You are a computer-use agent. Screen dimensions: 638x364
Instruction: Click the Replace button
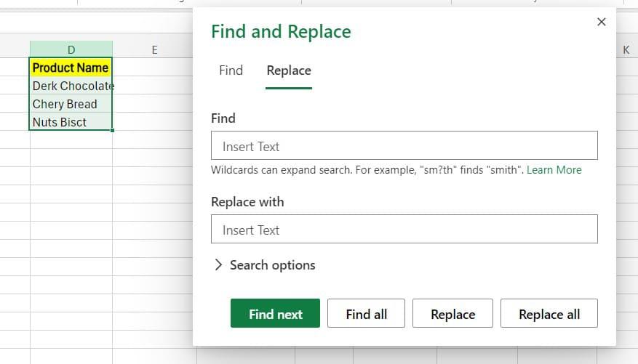click(x=452, y=314)
